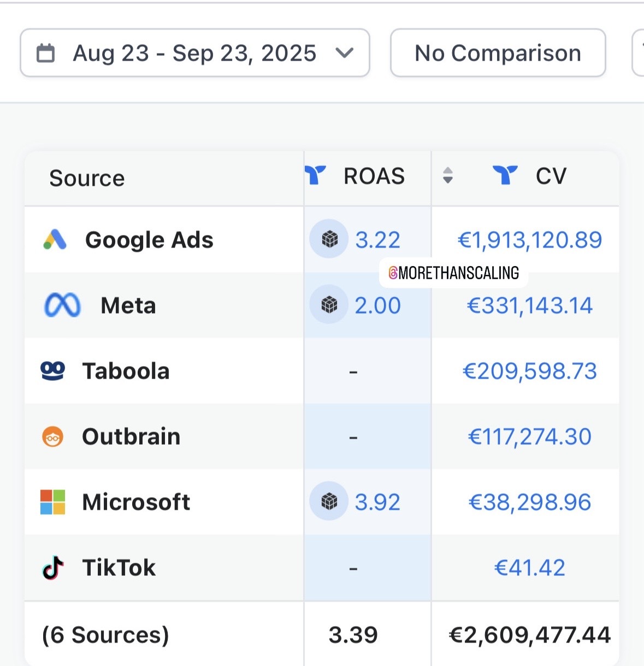Click the total CV €2,609,477.44
Image resolution: width=644 pixels, height=666 pixels.
coord(530,635)
